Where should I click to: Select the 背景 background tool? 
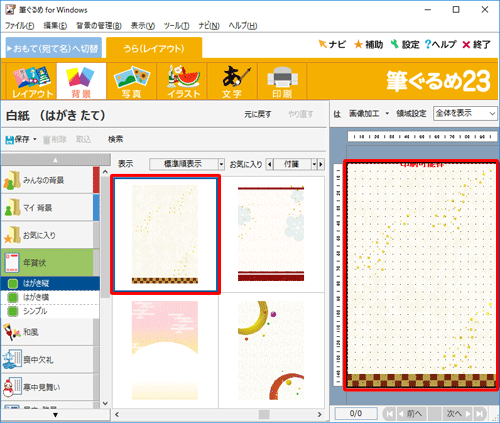coord(81,81)
